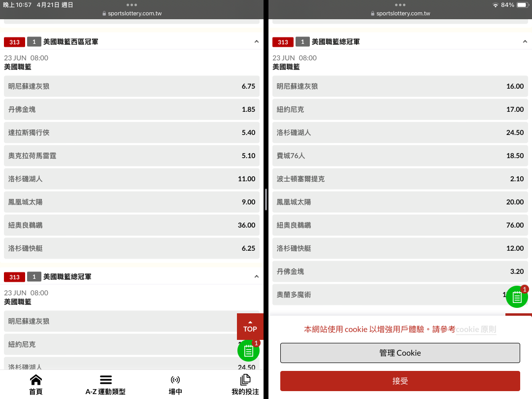Screen dimensions: 532x399
Task: Choose 鳳凰城太陽 at 20.00 odds
Action: point(400,202)
